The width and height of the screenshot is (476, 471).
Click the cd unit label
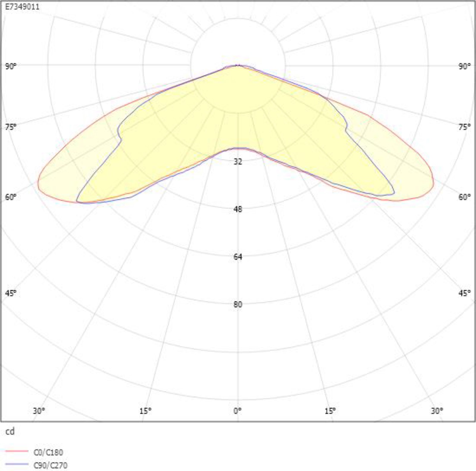click(10, 431)
